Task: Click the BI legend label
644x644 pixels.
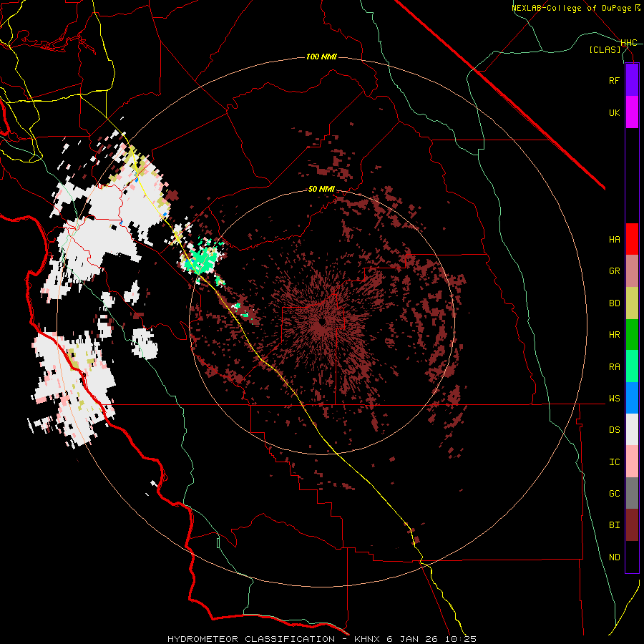Action: point(614,525)
